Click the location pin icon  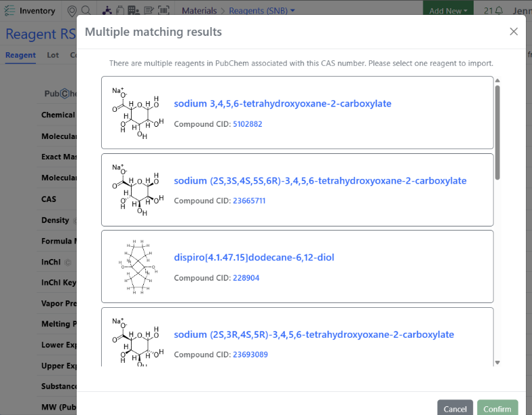click(x=73, y=11)
